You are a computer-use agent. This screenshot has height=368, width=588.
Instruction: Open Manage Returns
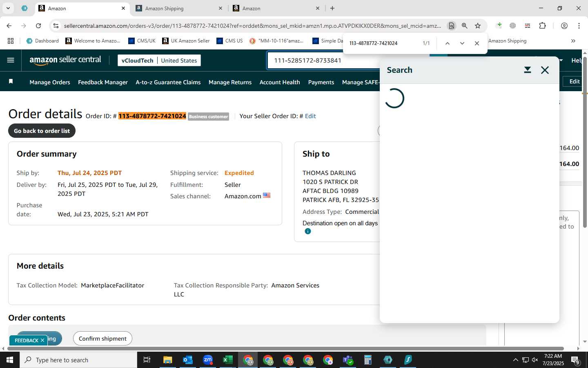(x=230, y=82)
